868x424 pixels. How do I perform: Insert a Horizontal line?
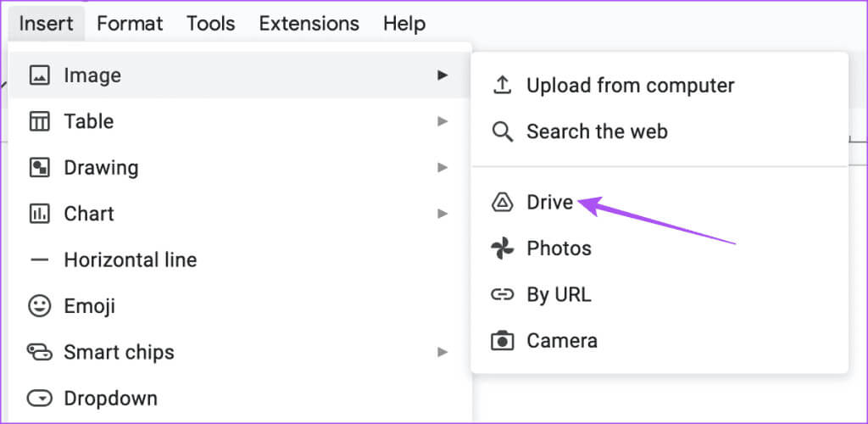pos(130,259)
